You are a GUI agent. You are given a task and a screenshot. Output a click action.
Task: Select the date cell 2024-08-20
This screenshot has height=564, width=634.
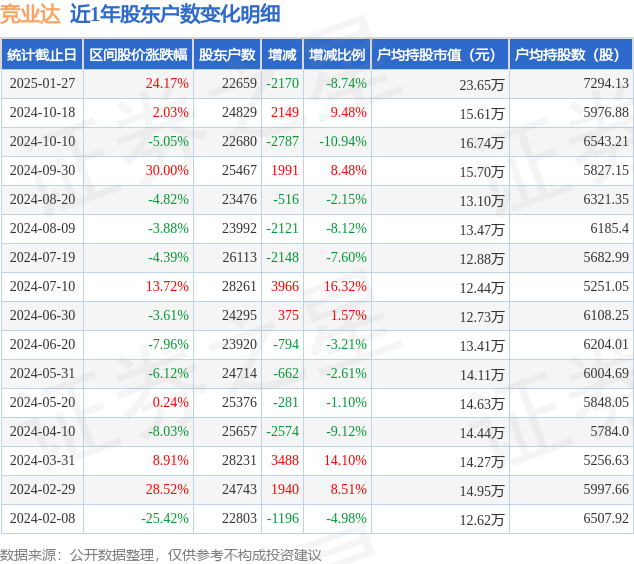[x=42, y=199]
